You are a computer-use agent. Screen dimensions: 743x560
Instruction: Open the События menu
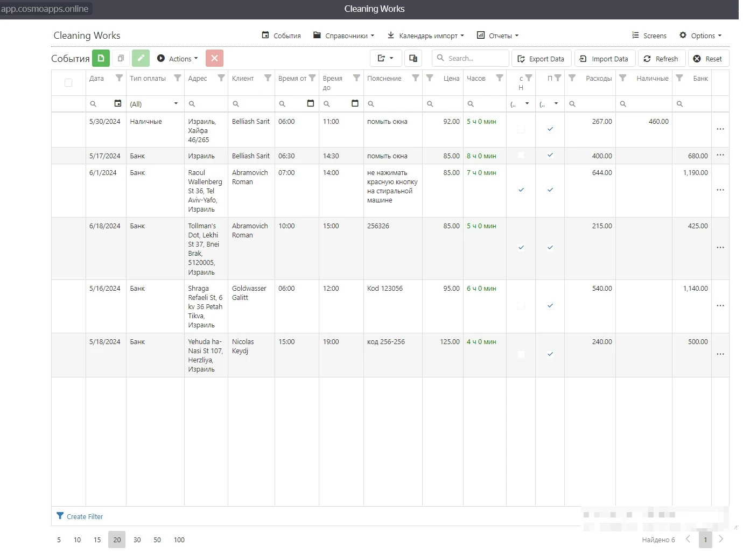tap(281, 36)
